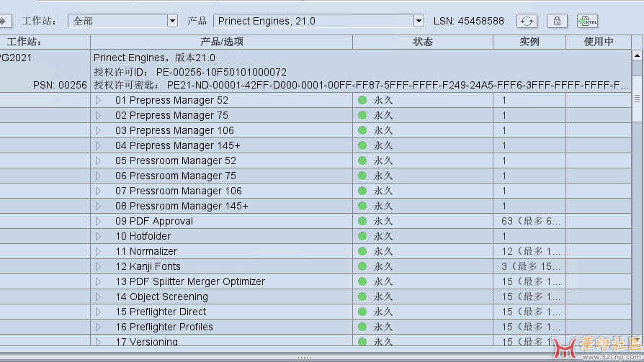Expand 11 Normalizer row

[x=98, y=251]
